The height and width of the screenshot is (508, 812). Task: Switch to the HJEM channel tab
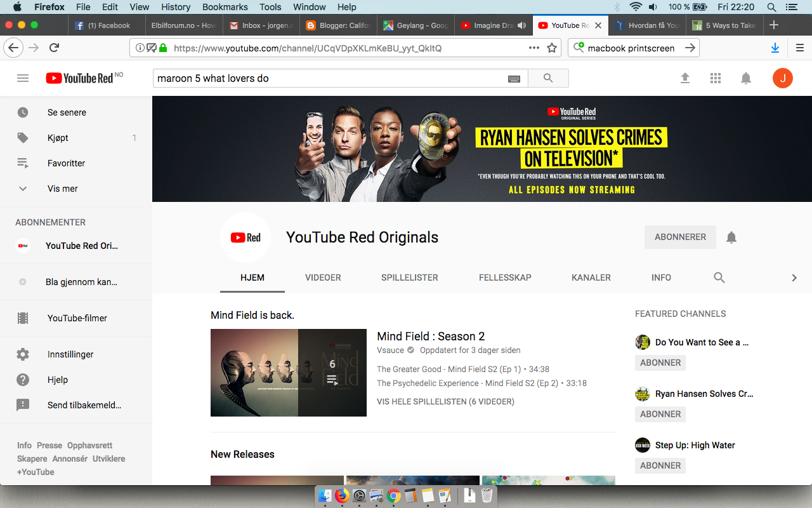point(252,277)
